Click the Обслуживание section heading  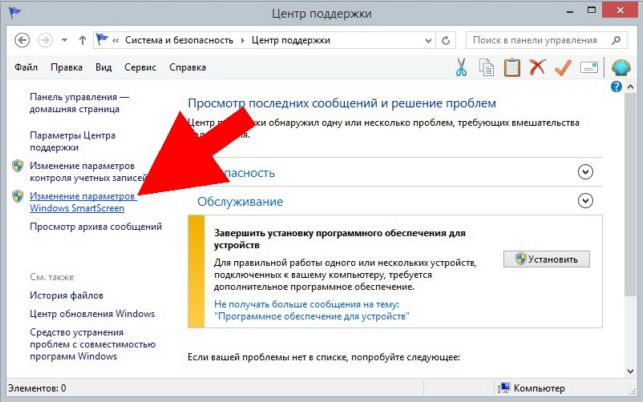(x=240, y=201)
